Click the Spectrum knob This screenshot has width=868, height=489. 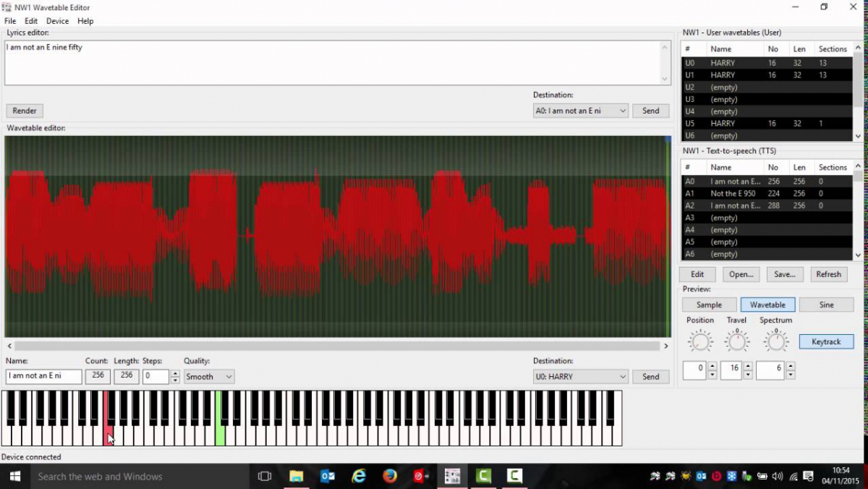775,341
